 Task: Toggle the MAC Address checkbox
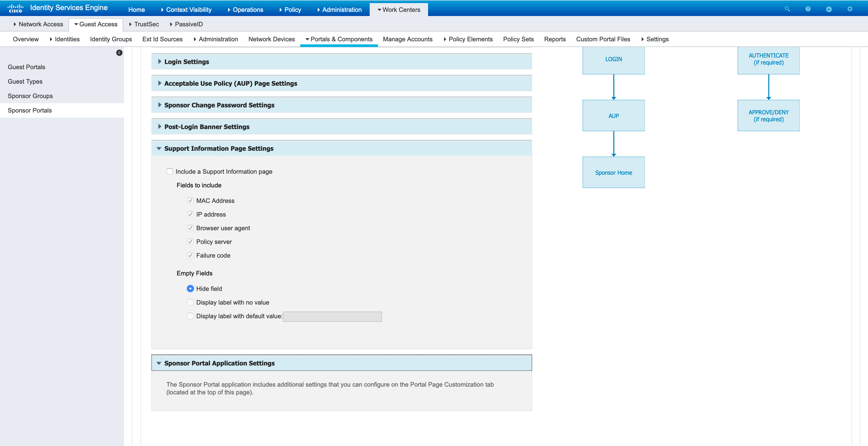[x=190, y=201]
